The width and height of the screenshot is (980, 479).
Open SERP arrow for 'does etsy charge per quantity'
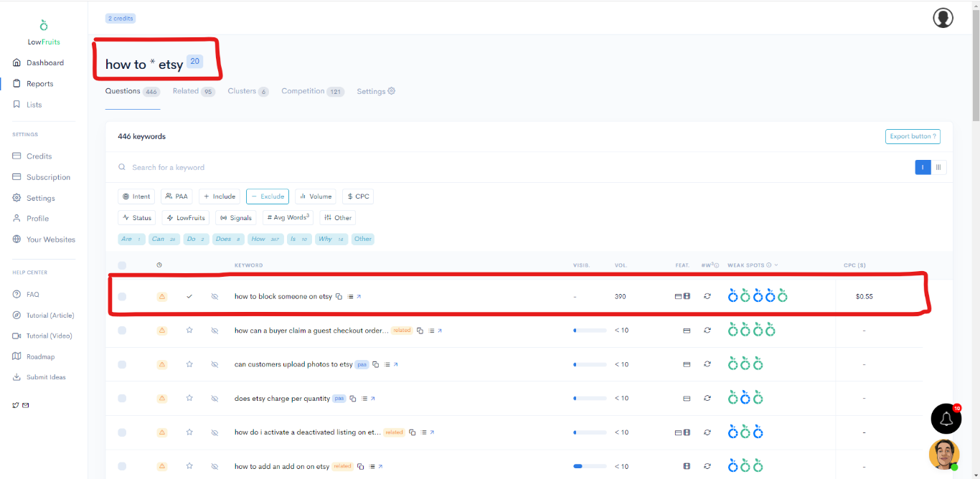click(x=373, y=399)
